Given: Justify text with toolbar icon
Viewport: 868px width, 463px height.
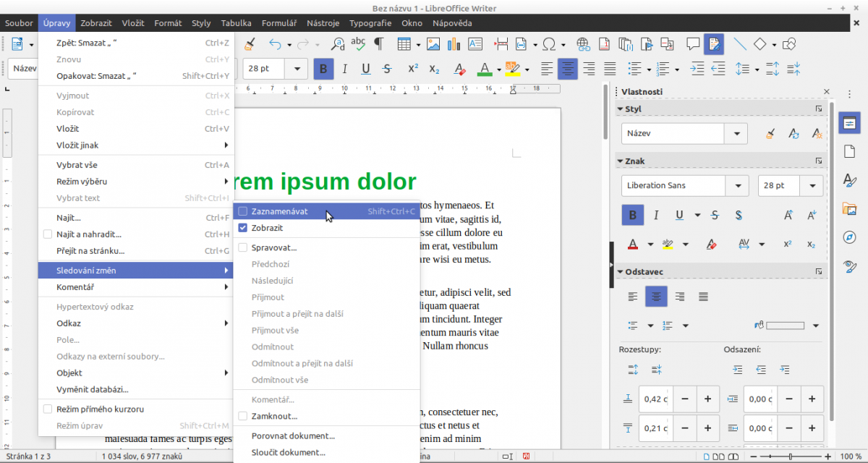Looking at the screenshot, I should tap(610, 69).
